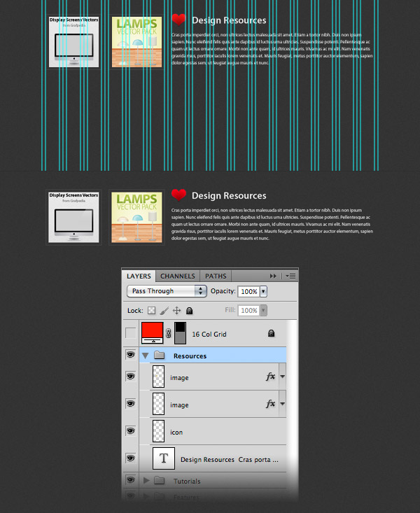The height and width of the screenshot is (513, 420).
Task: Show the 16 Col Grid layer
Action: tap(131, 333)
